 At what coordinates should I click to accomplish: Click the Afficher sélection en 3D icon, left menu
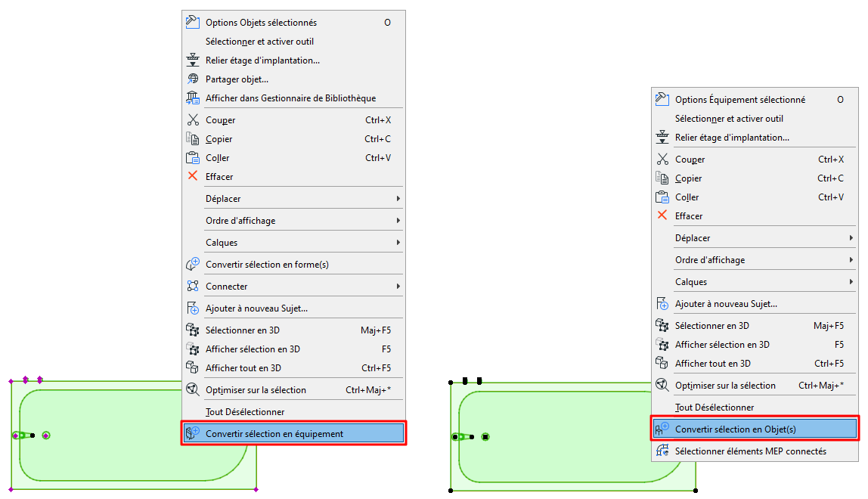click(x=193, y=349)
